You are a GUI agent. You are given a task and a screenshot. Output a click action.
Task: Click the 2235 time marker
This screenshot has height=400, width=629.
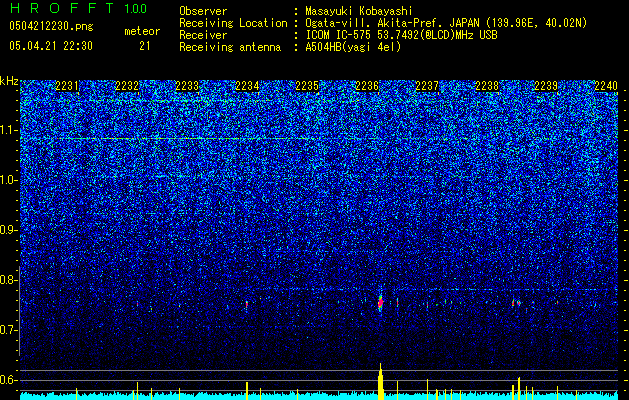click(307, 86)
